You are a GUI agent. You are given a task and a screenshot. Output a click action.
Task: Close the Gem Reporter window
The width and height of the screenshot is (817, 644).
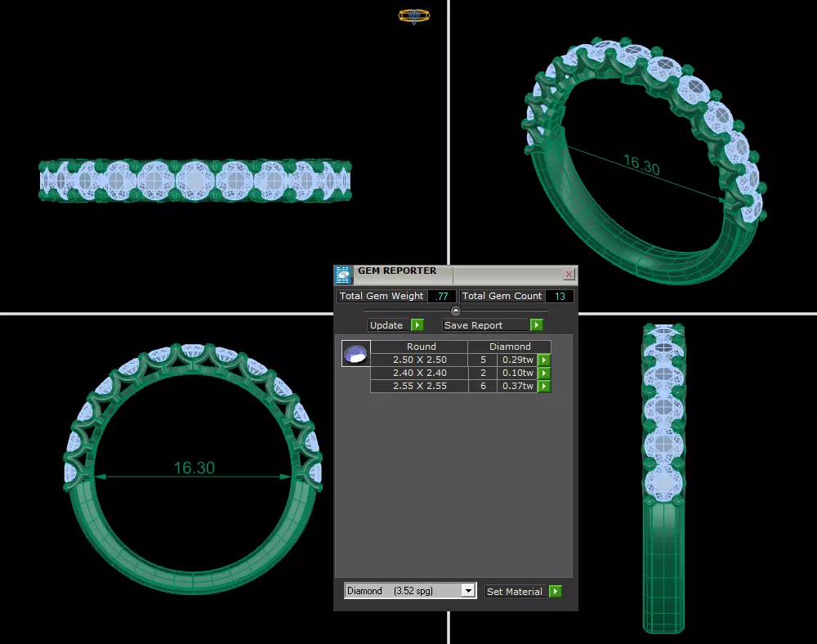(569, 274)
